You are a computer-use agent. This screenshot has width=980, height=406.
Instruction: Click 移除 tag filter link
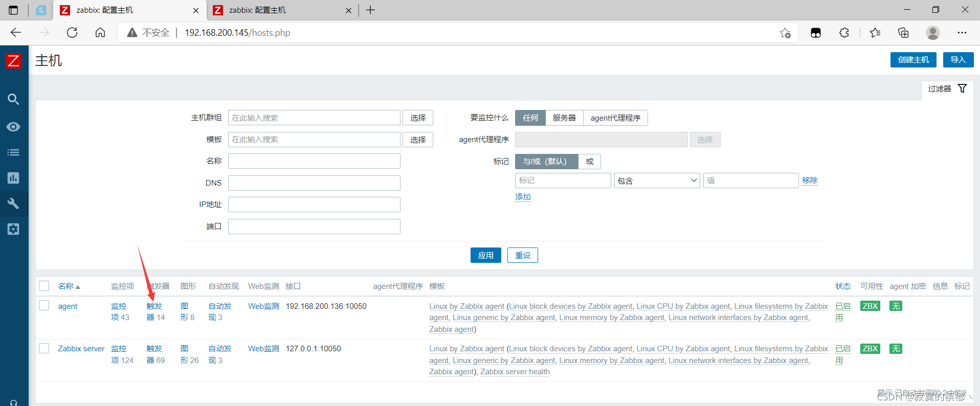[810, 181]
